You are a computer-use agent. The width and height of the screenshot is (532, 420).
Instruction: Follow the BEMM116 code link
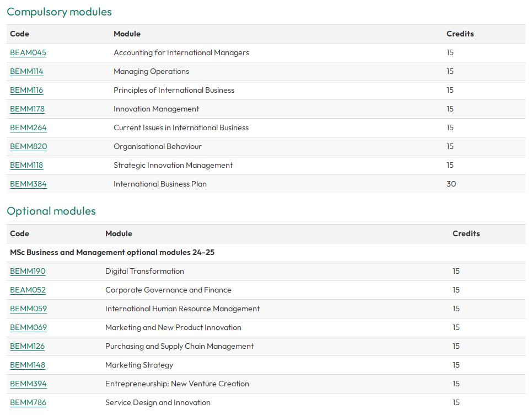pyautogui.click(x=26, y=90)
